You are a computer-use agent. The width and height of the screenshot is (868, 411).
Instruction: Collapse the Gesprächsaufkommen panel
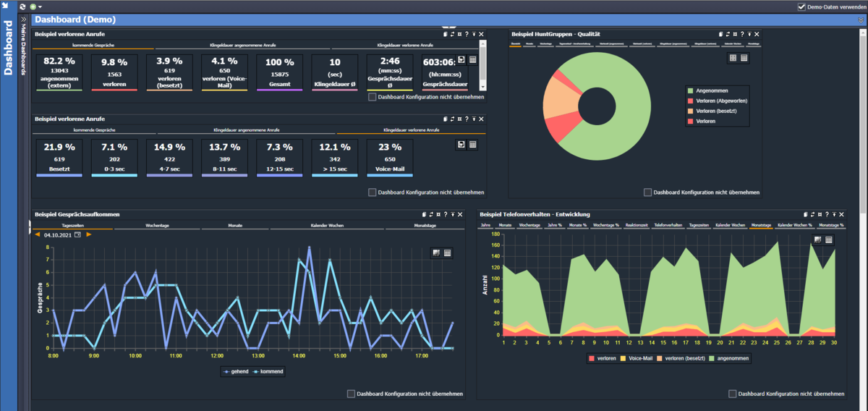[454, 215]
